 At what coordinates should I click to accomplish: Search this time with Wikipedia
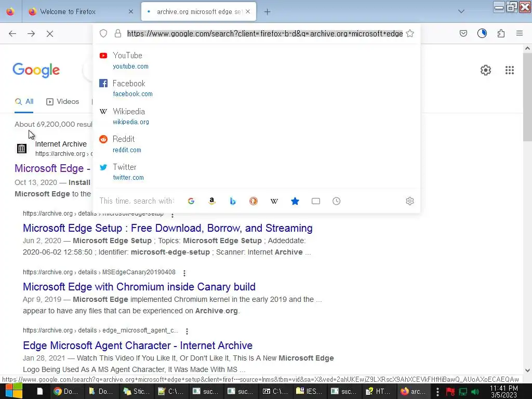pyautogui.click(x=274, y=201)
